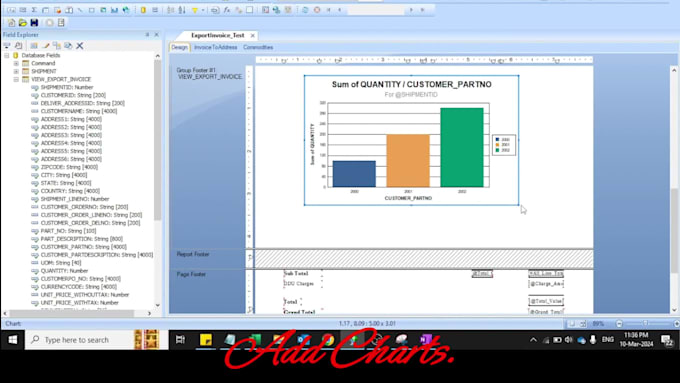680x383 pixels.
Task: Click the Field Explorer vertical scrollbar
Action: pos(157,139)
